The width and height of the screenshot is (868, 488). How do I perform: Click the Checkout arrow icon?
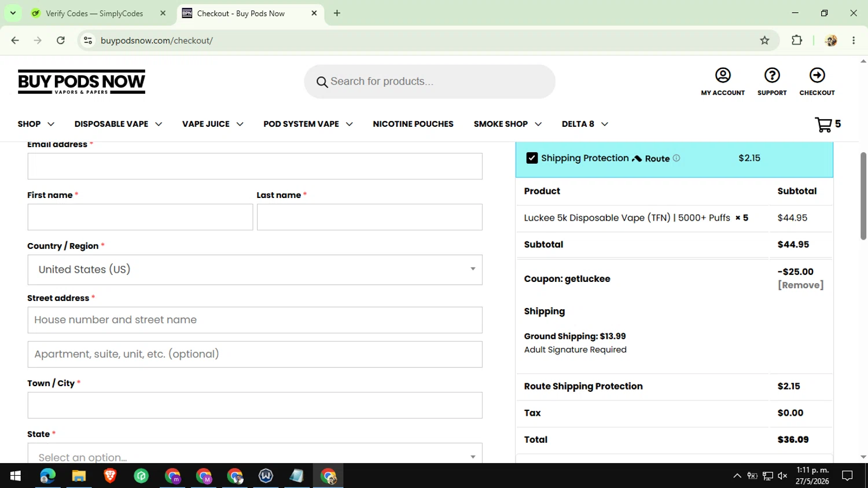point(817,75)
